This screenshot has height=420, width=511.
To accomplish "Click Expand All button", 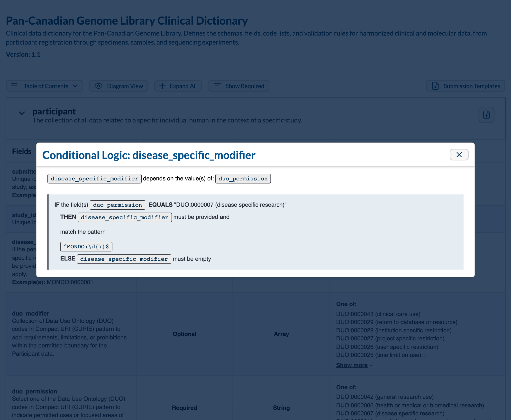I will [178, 86].
